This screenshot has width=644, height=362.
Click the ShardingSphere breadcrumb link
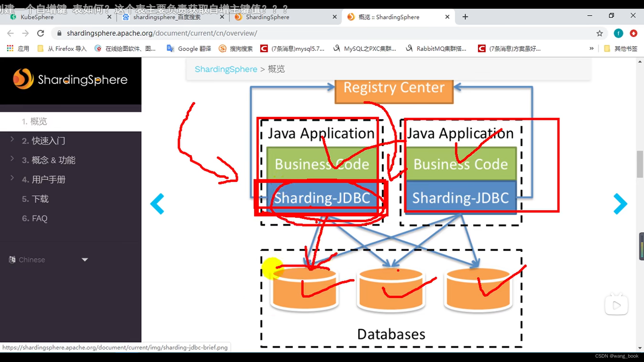226,69
